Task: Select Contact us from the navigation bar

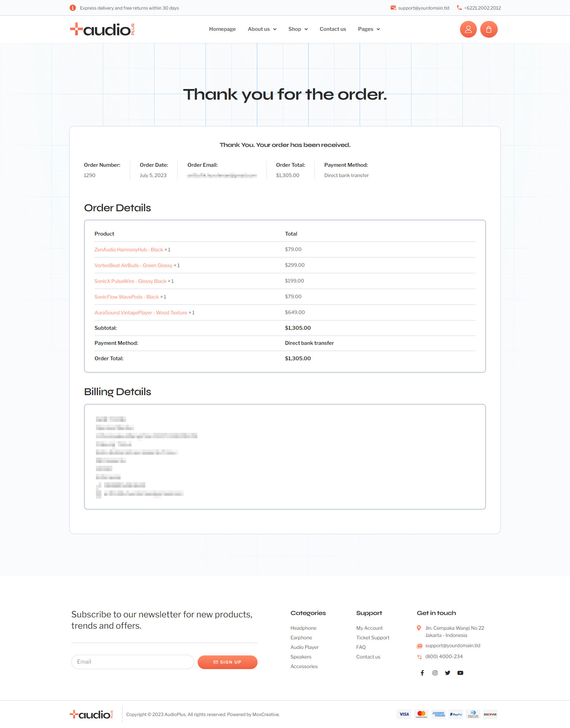Action: (x=333, y=29)
